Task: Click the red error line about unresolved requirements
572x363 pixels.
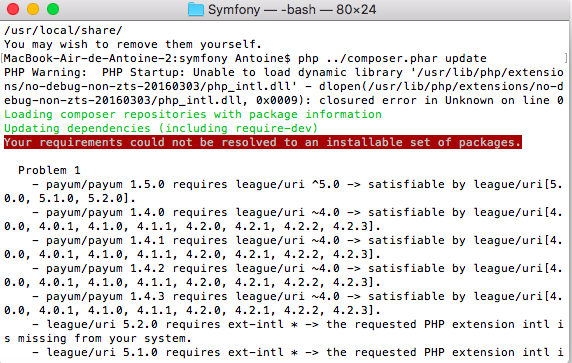Action: [x=263, y=142]
